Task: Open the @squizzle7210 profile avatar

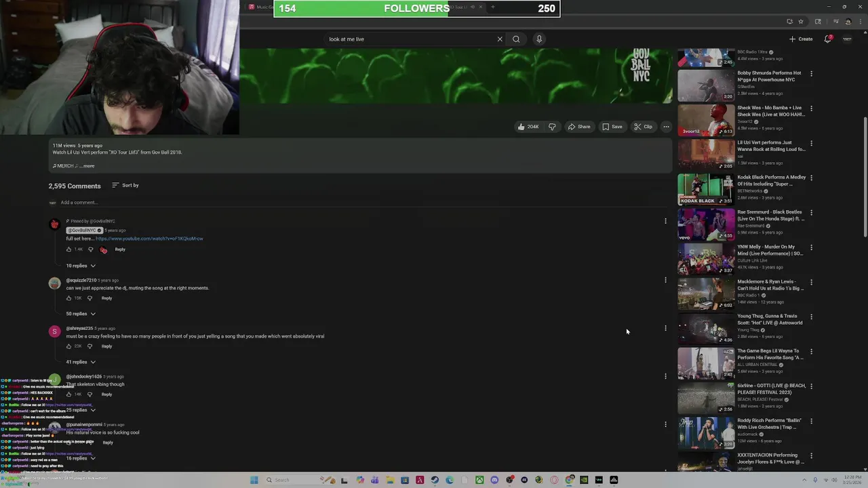Action: point(54,283)
